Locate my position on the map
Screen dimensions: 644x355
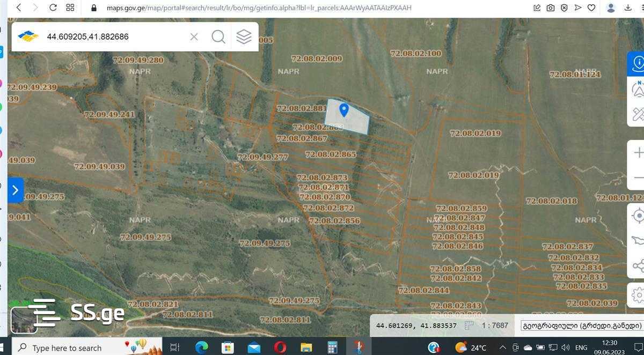pos(638,216)
